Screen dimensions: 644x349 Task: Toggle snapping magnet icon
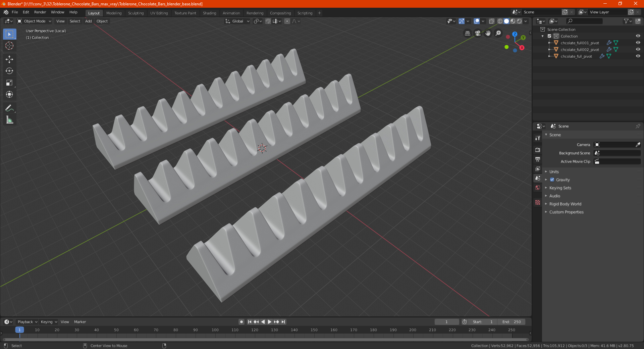pos(268,21)
